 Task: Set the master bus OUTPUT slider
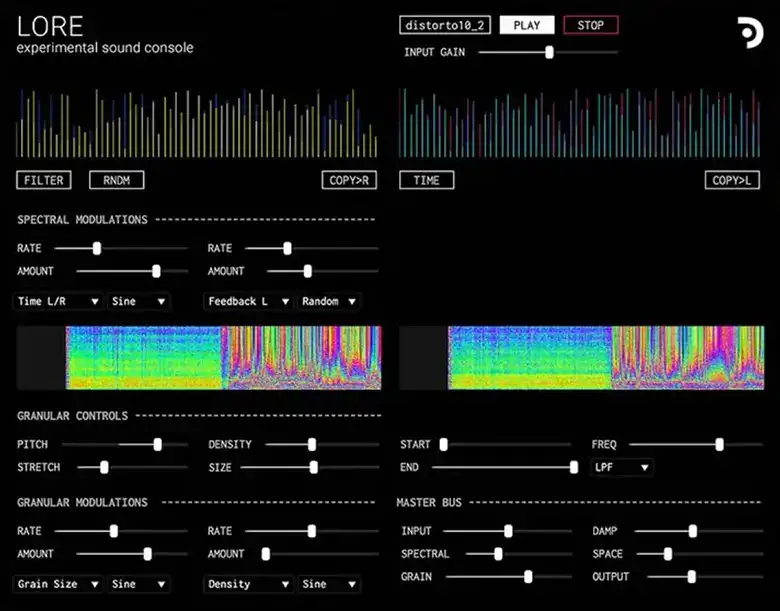[705, 577]
